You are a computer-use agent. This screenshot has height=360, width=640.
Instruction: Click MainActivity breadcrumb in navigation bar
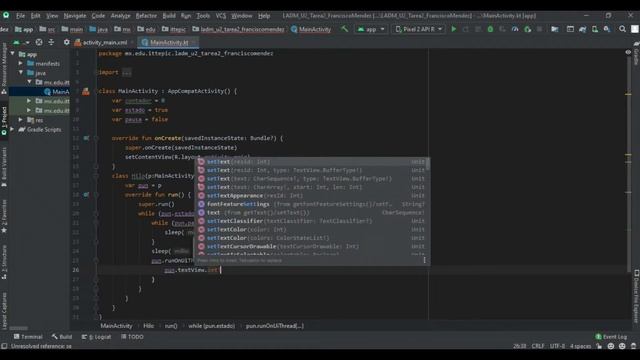click(311, 29)
